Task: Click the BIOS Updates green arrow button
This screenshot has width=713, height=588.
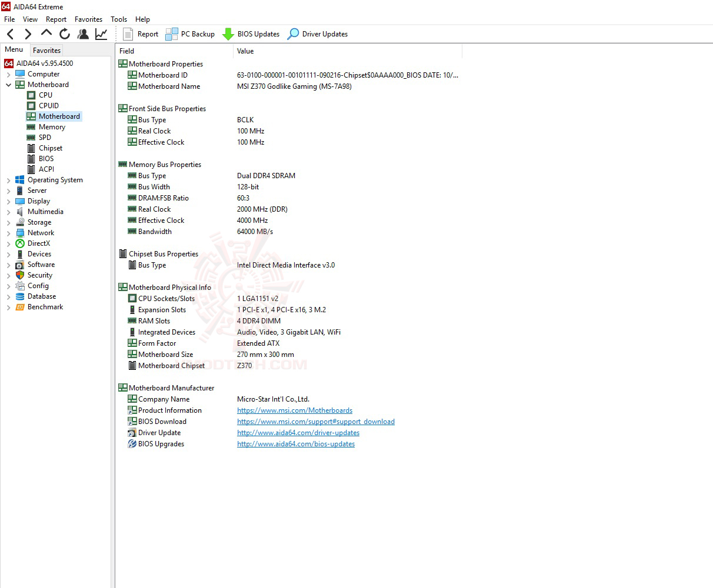Action: [251, 34]
